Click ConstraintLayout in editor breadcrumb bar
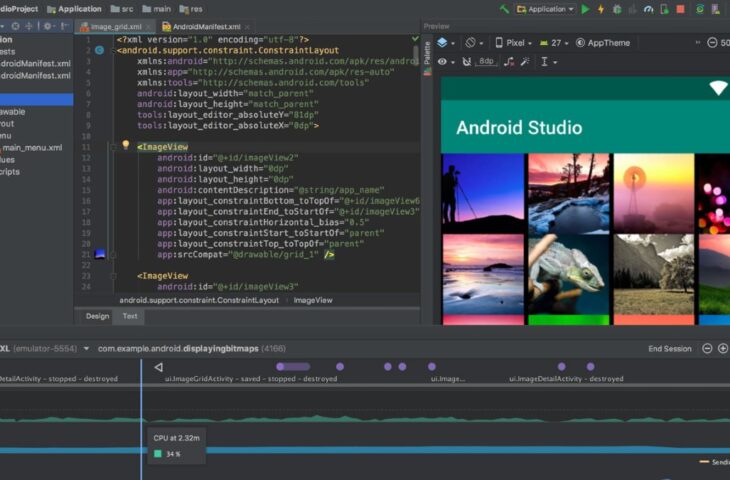This screenshot has width=730, height=480. pyautogui.click(x=199, y=300)
